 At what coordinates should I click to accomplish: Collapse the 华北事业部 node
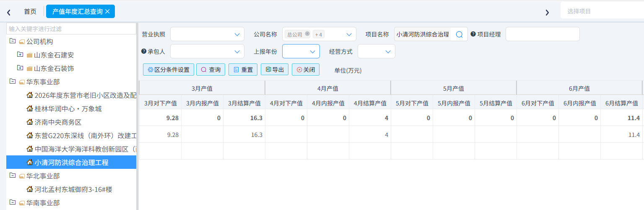point(12,176)
